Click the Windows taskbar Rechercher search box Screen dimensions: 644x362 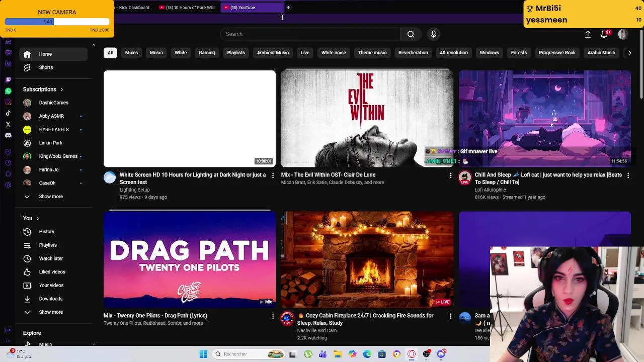pyautogui.click(x=248, y=354)
